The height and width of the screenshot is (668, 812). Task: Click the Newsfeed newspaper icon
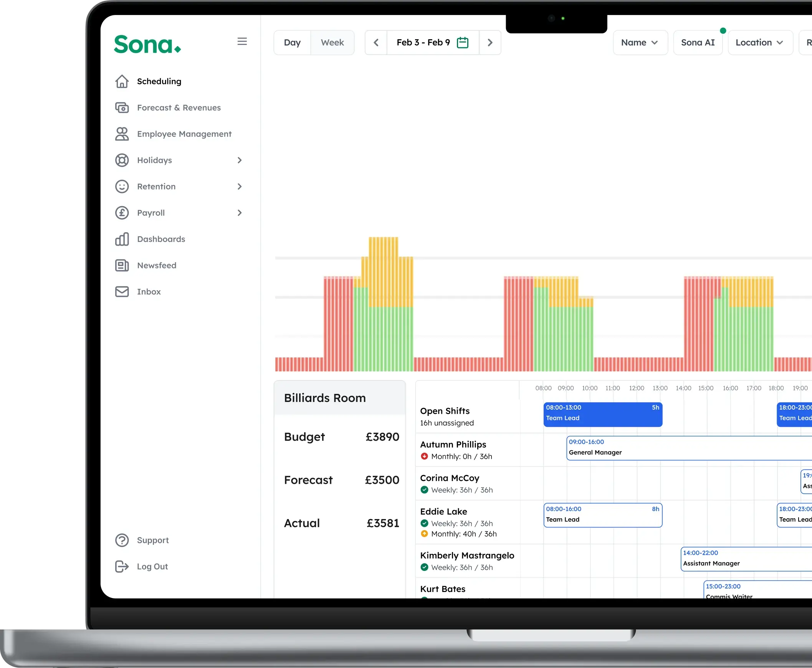(122, 266)
